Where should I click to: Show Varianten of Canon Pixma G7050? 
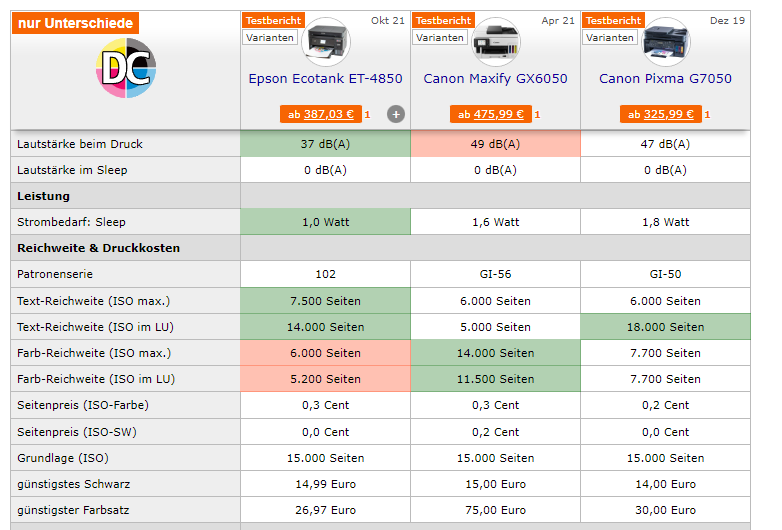point(610,37)
